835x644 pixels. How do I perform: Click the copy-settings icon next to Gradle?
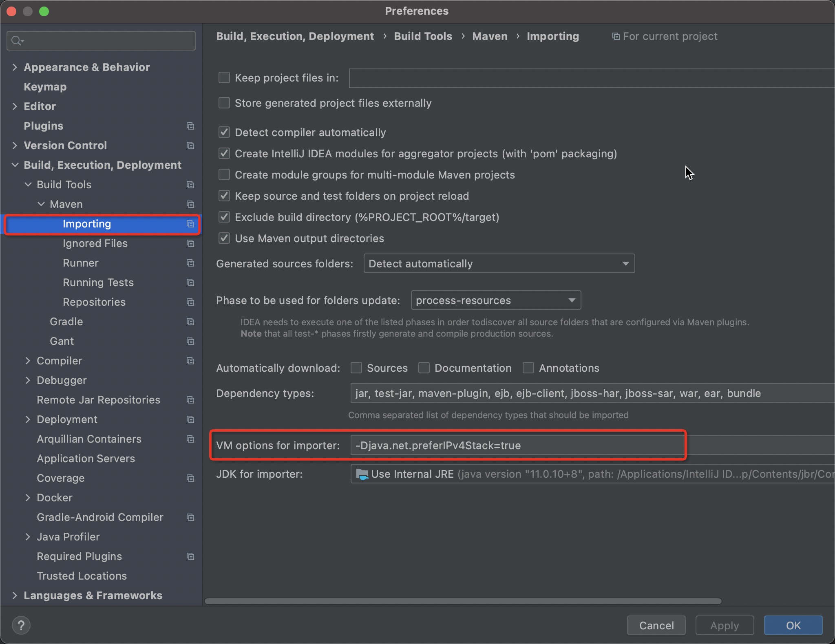190,322
